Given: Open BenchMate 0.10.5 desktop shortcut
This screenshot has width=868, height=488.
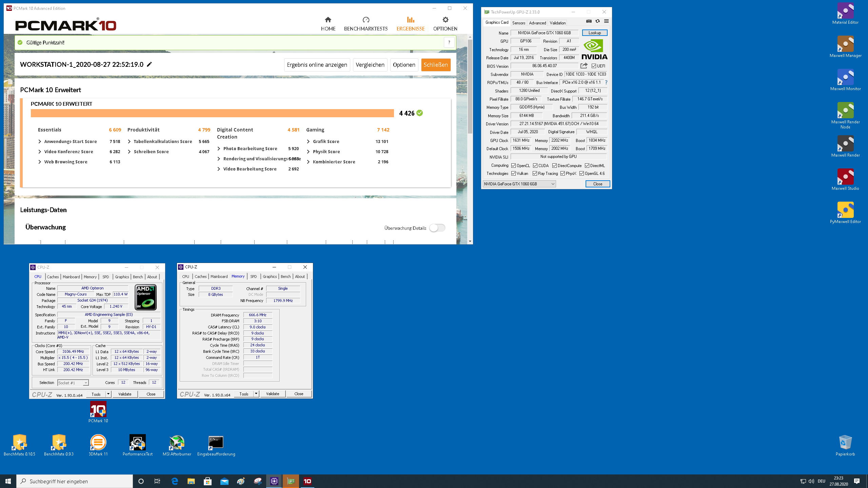Looking at the screenshot, I should coord(20,446).
